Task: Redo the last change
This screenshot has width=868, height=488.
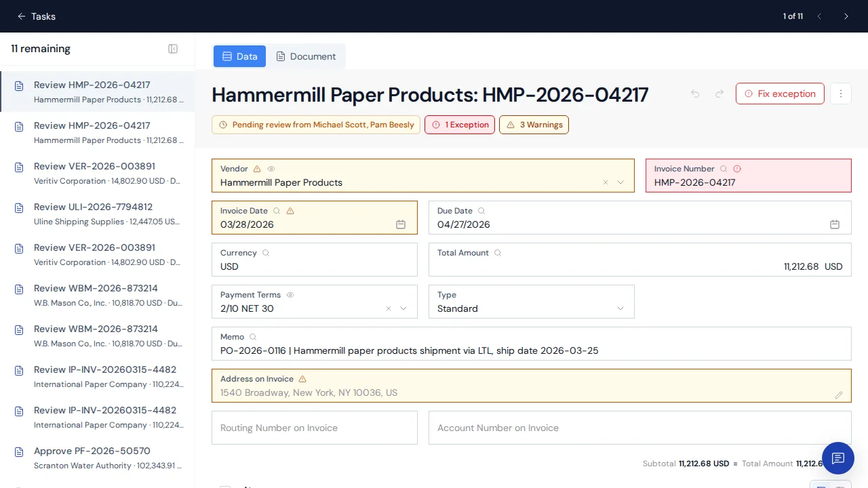Action: point(719,94)
